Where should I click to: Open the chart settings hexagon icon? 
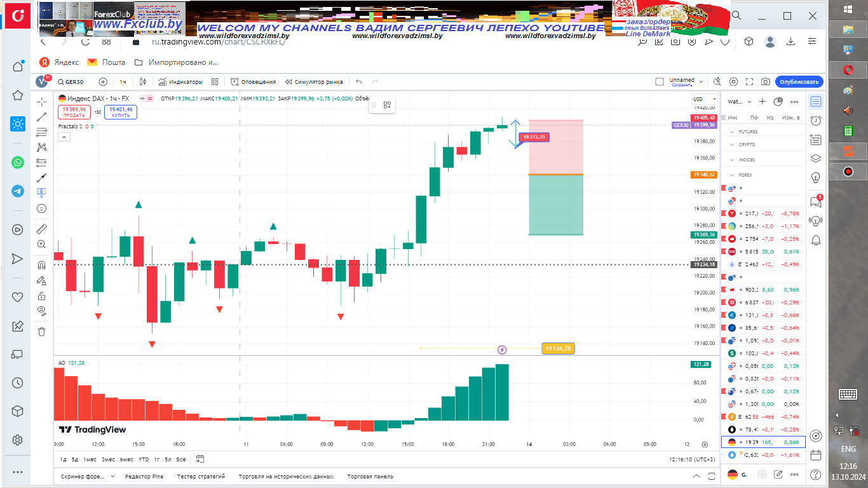pos(734,82)
